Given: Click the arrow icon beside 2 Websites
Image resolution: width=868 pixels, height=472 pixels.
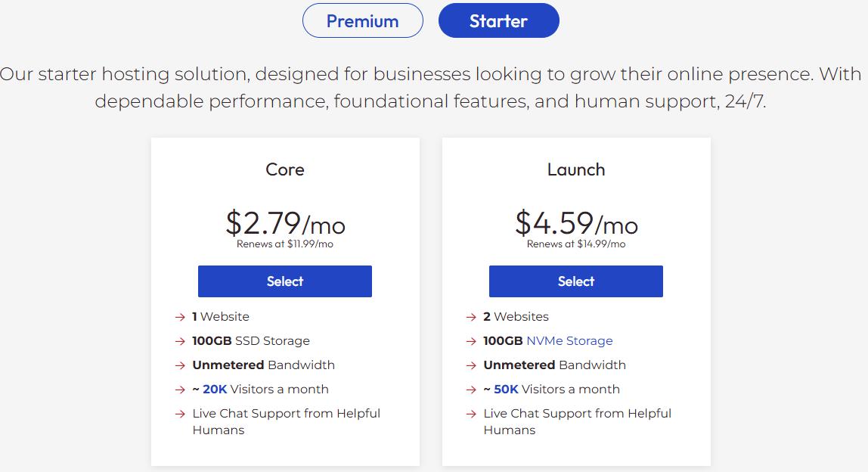Looking at the screenshot, I should tap(470, 316).
